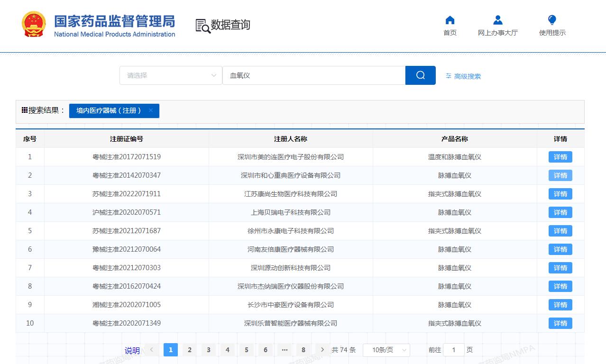This screenshot has height=364, width=606.
Task: Open 详情 for 深圳市美的连医疗电子股份有限公司
Action: click(560, 157)
